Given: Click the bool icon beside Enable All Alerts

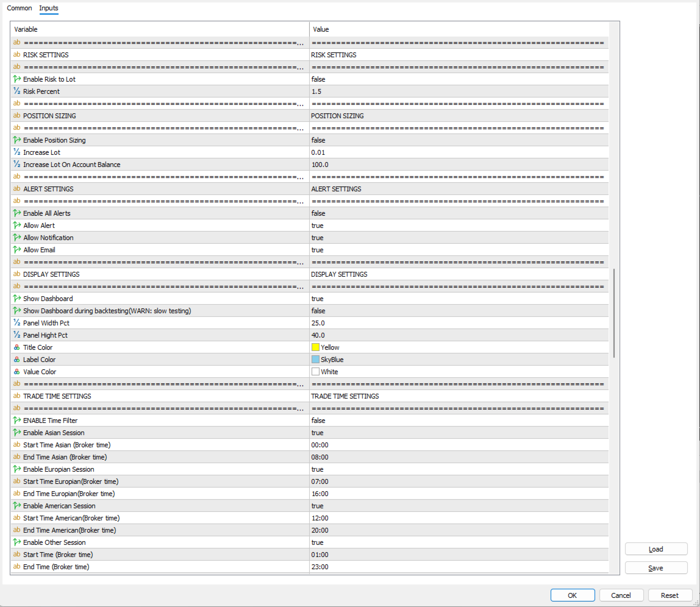Looking at the screenshot, I should pyautogui.click(x=17, y=213).
